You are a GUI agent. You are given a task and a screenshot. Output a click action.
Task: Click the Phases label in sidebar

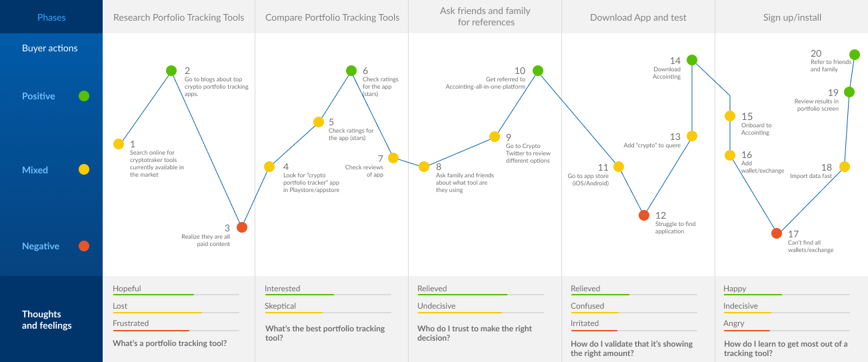pos(51,17)
